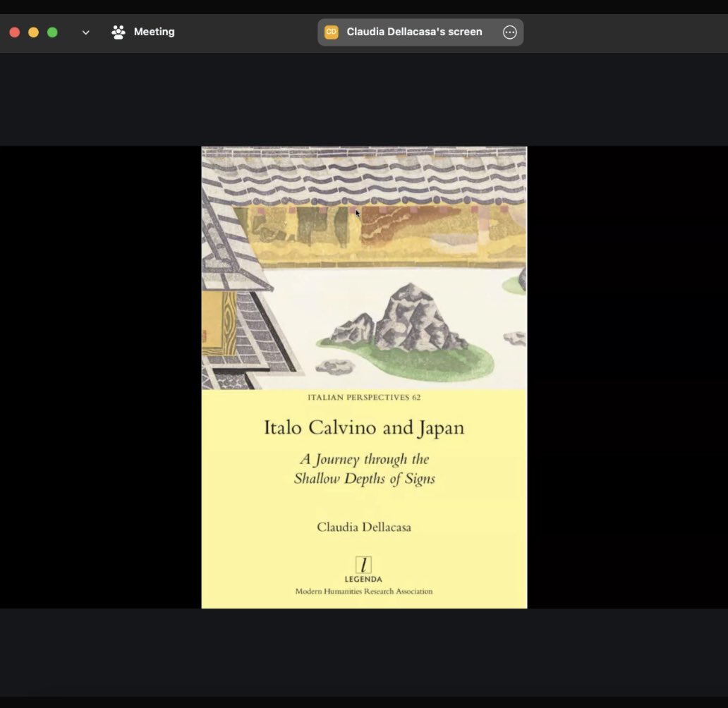Open more options for shared screen
Viewport: 728px width, 708px height.
[510, 32]
